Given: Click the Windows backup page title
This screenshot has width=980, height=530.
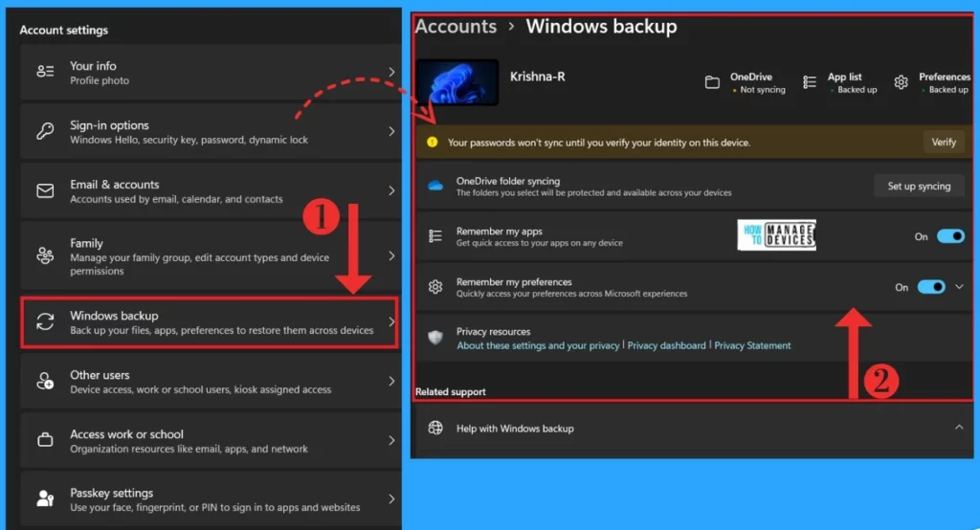Looking at the screenshot, I should click(601, 27).
